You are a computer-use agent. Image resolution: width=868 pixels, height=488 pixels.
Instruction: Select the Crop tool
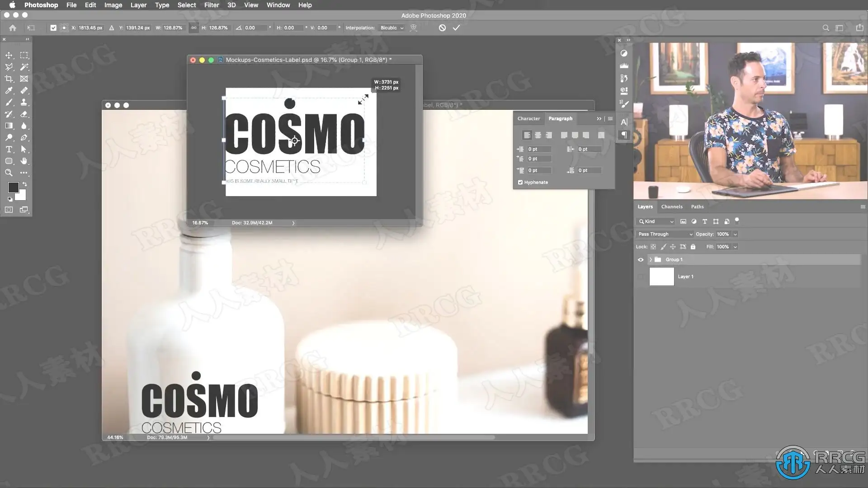(x=9, y=79)
